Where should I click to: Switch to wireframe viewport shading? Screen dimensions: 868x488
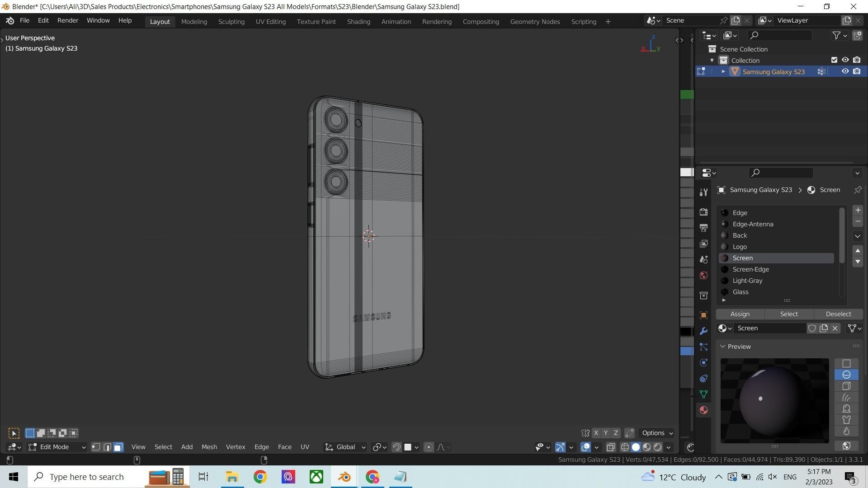[625, 447]
